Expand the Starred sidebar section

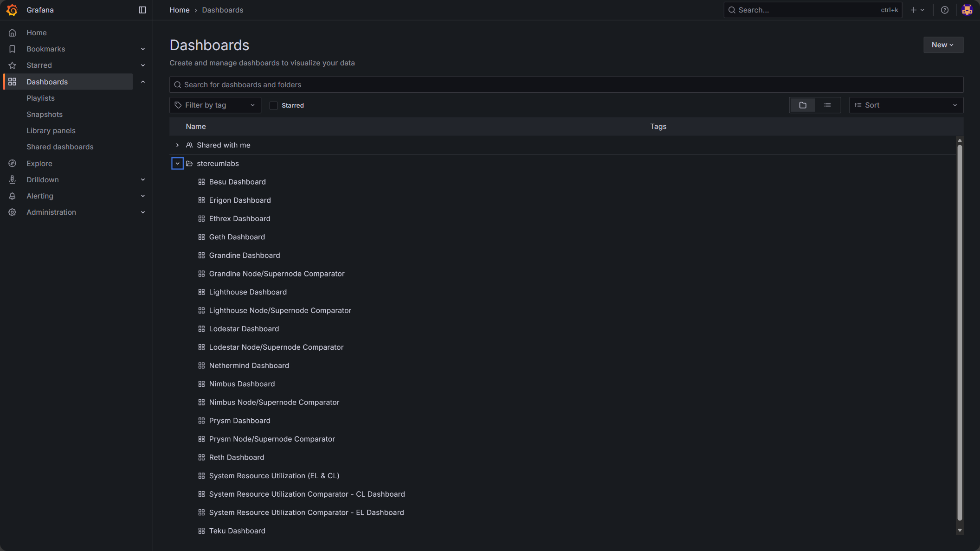tap(143, 65)
